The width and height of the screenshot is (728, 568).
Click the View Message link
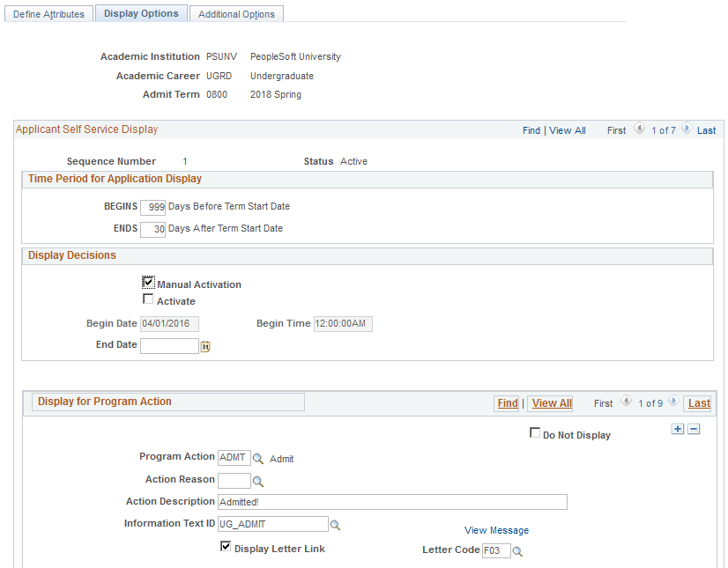(x=496, y=530)
